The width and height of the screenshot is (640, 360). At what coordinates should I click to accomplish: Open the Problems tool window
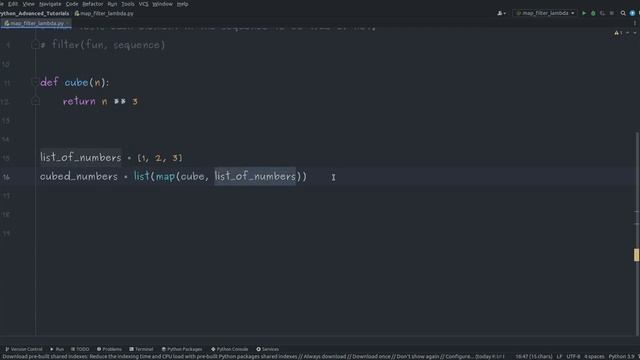tap(109, 349)
